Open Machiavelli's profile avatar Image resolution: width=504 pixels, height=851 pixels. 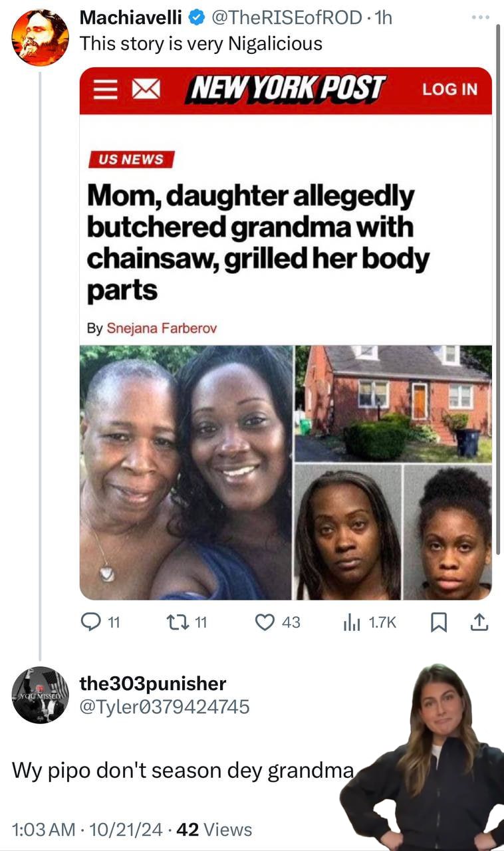[x=40, y=37]
